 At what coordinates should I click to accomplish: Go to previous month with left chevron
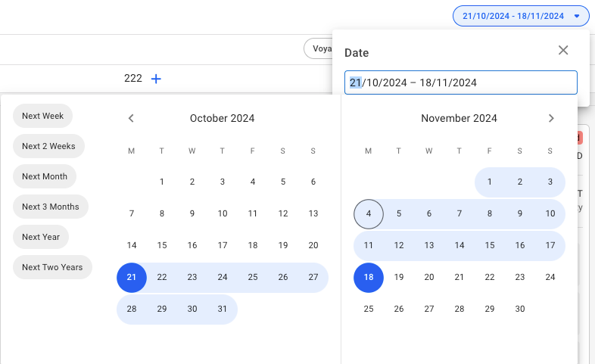[131, 118]
